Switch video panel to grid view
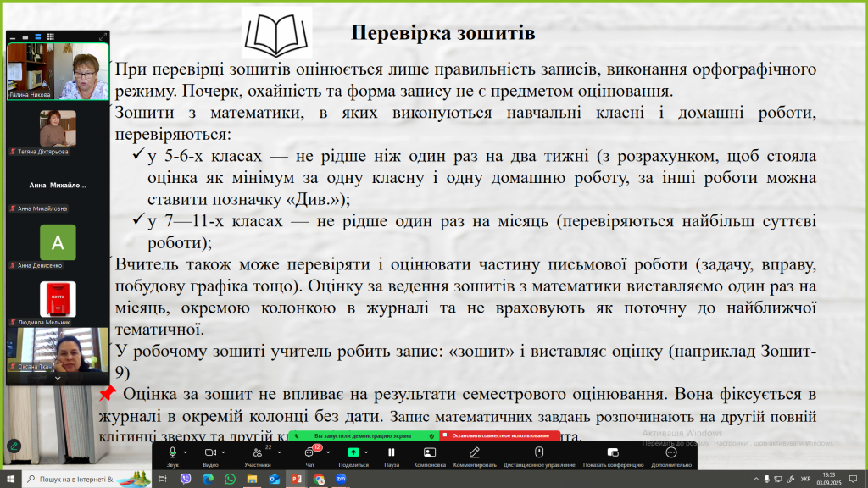This screenshot has width=868, height=488. tap(50, 37)
